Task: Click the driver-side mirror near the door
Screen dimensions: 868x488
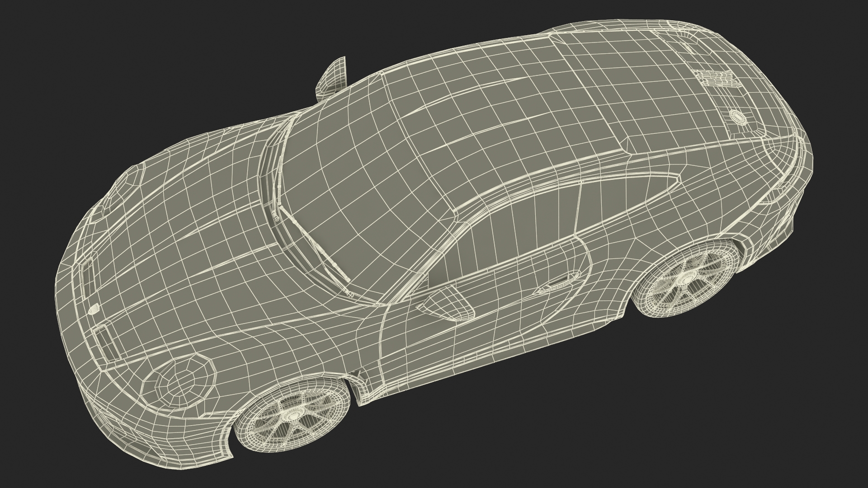Action: click(x=445, y=304)
